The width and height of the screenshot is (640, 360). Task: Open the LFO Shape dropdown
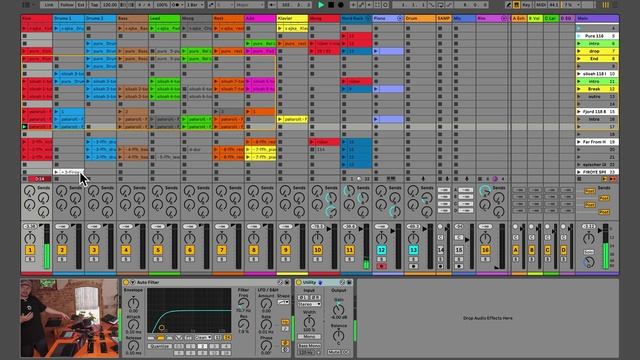(x=283, y=302)
